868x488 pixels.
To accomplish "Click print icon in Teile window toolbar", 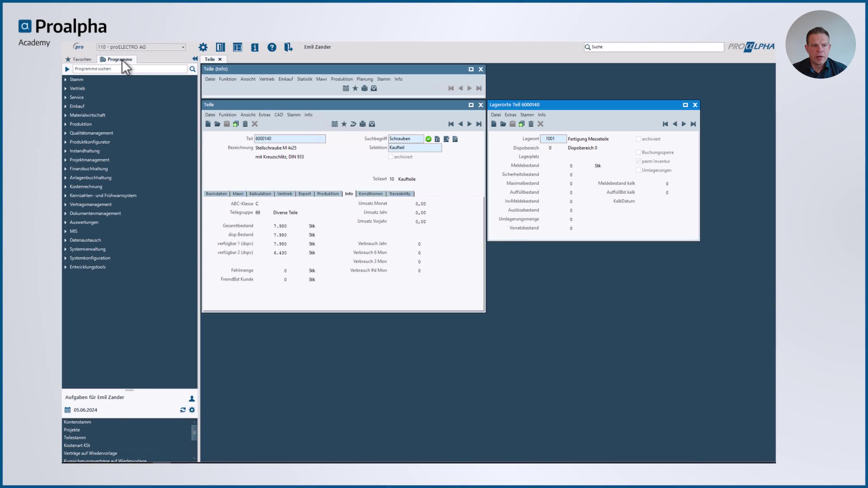I will (x=363, y=124).
